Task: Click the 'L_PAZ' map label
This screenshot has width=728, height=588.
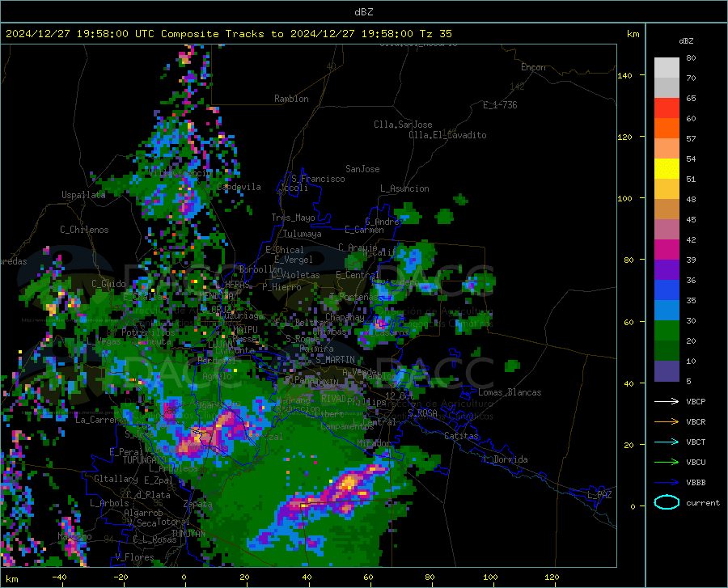Action: click(x=599, y=495)
